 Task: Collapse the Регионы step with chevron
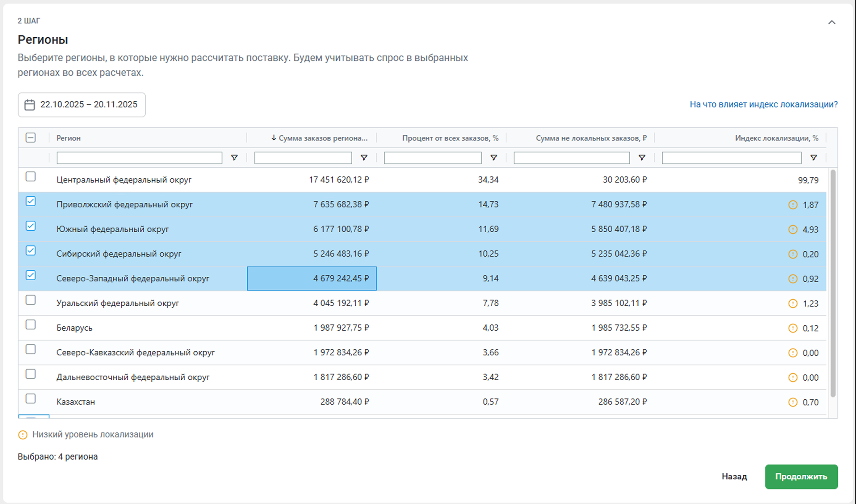click(832, 23)
